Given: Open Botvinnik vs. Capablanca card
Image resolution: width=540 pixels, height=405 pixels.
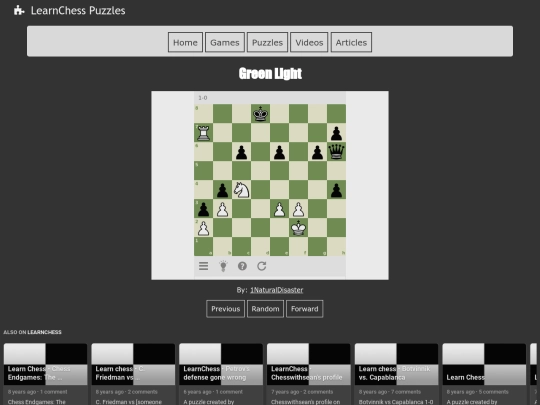Looking at the screenshot, I should [x=396, y=374].
